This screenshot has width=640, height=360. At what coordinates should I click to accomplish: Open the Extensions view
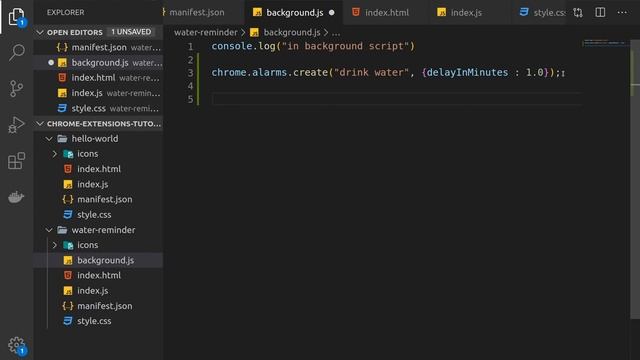pyautogui.click(x=16, y=161)
